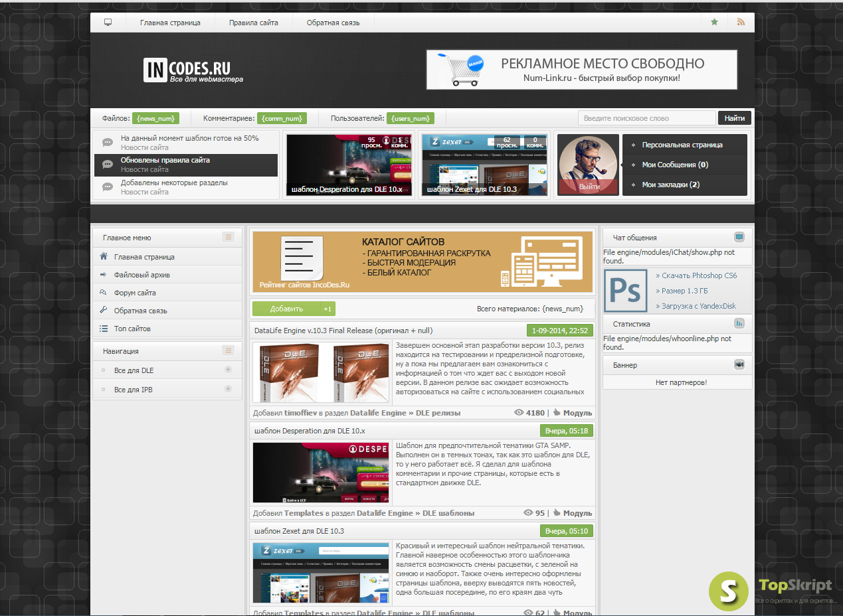Open шаблон Desperation для DLE 10.x post title
Image resolution: width=843 pixels, height=616 pixels.
[310, 431]
